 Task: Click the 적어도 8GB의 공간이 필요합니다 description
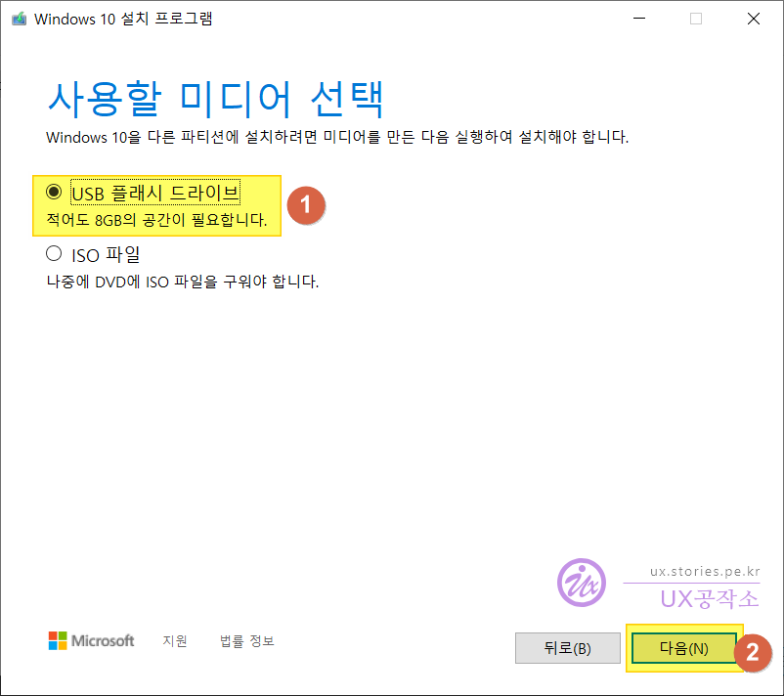coord(156,221)
